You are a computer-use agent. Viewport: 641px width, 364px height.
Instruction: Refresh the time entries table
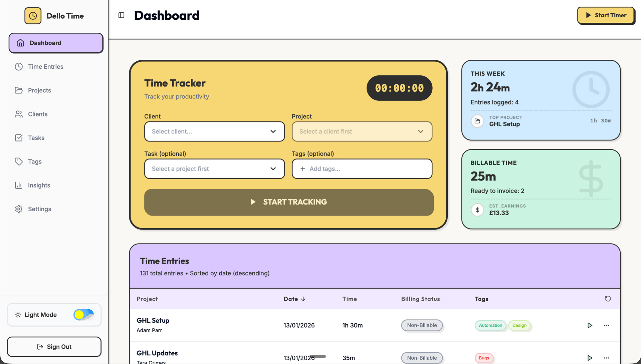click(608, 299)
